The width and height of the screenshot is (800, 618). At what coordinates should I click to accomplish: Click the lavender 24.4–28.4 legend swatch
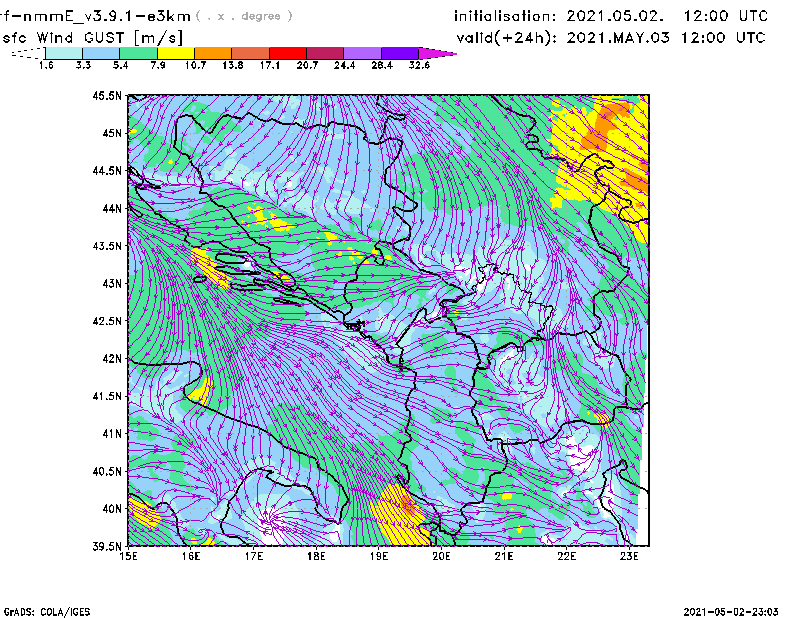[362, 53]
